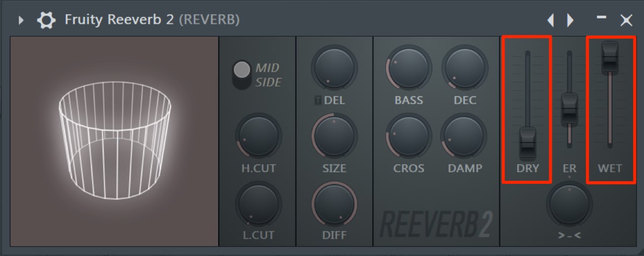Click the DAMP knob
Viewport: 644px width, 256px height.
click(x=464, y=136)
